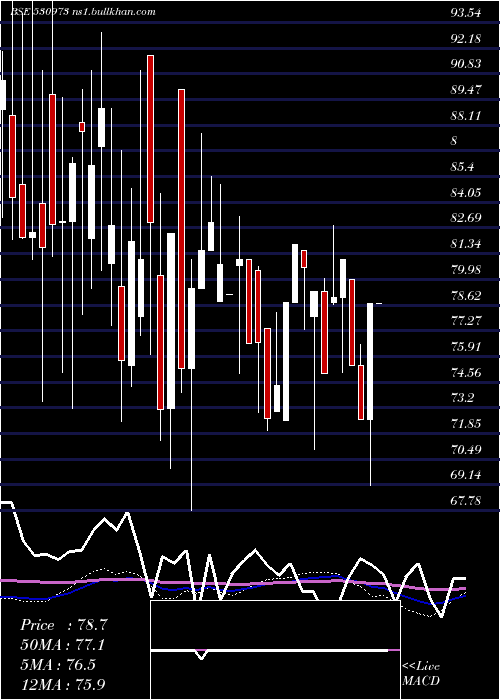The image size is (500, 700).
Task: Click the 75.91 price axis label
Action: pos(466,346)
